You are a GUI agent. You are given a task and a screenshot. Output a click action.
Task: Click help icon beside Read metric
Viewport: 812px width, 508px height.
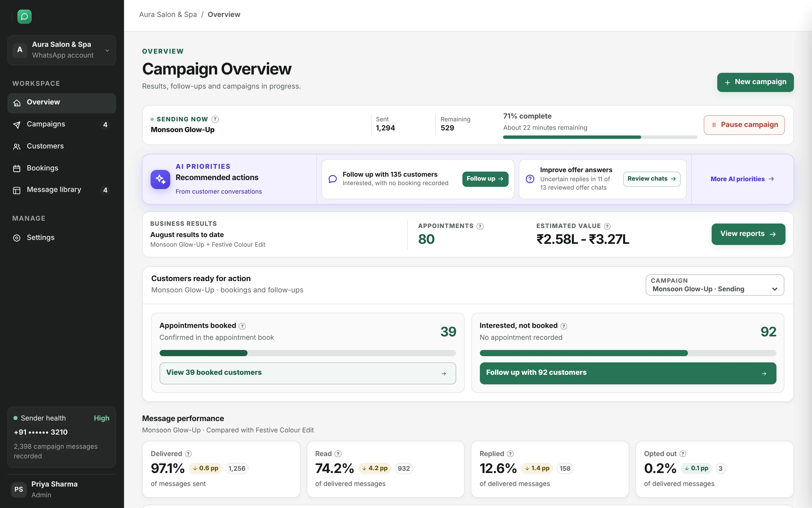(x=338, y=454)
